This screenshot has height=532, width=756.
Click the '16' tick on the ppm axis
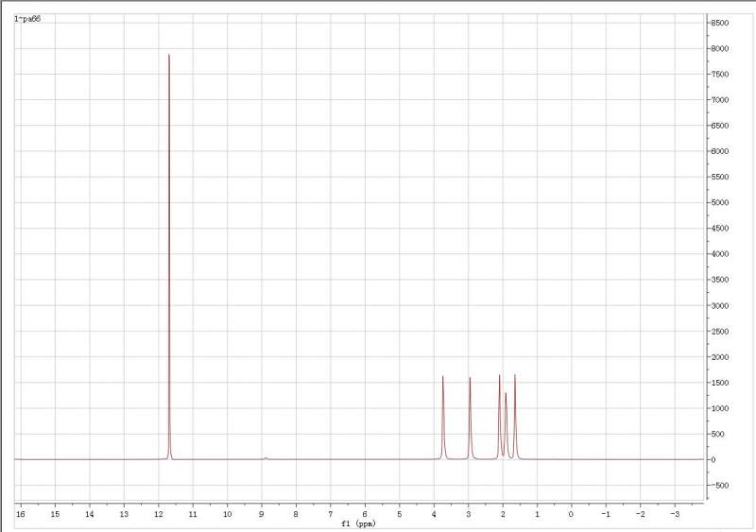(21, 514)
